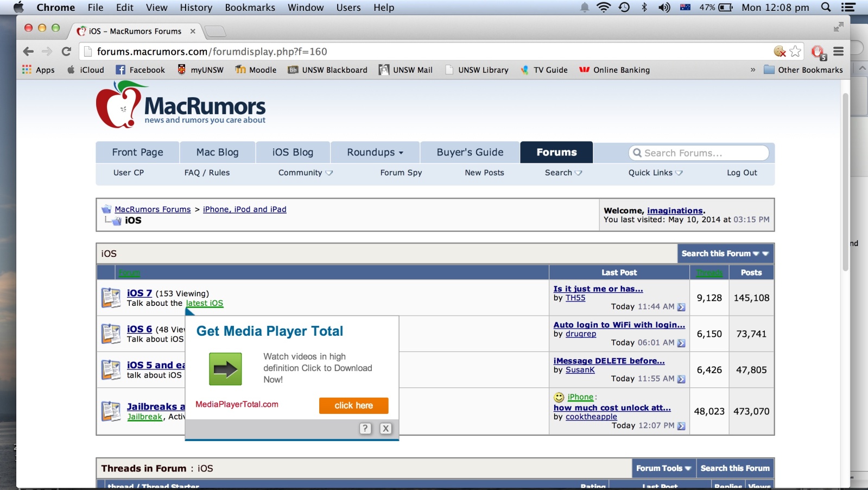
Task: Open the red adblock extension icon
Action: [x=818, y=52]
